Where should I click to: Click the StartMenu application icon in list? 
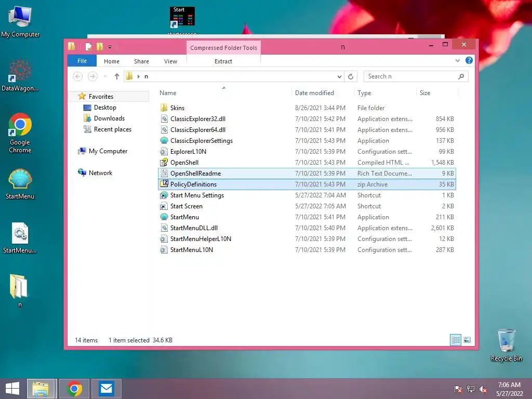point(164,217)
